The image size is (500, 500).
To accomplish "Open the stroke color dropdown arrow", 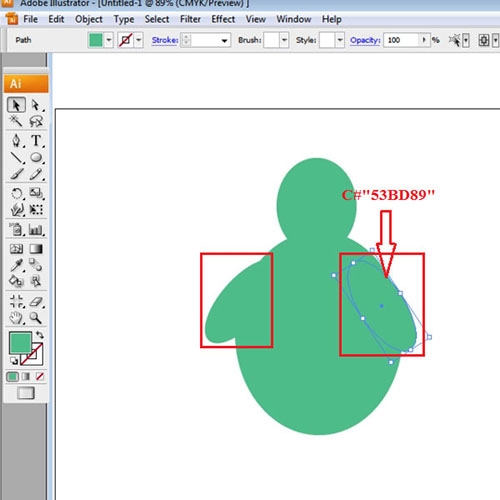I will (138, 40).
